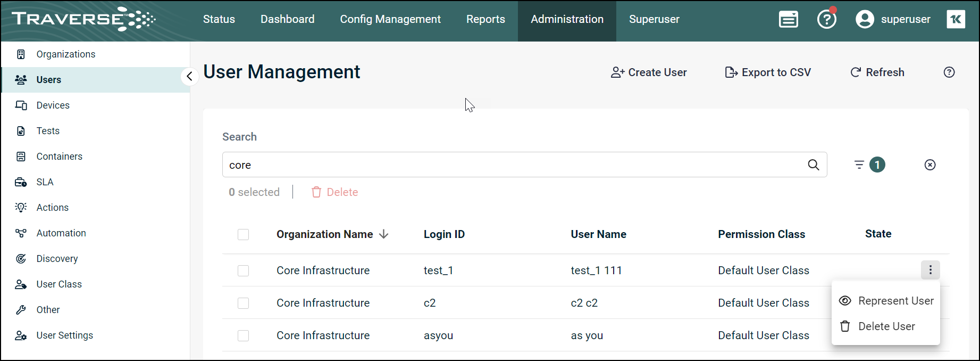Click the sidebar toggle icon at top right
This screenshot has height=361, width=980.
click(x=956, y=19)
